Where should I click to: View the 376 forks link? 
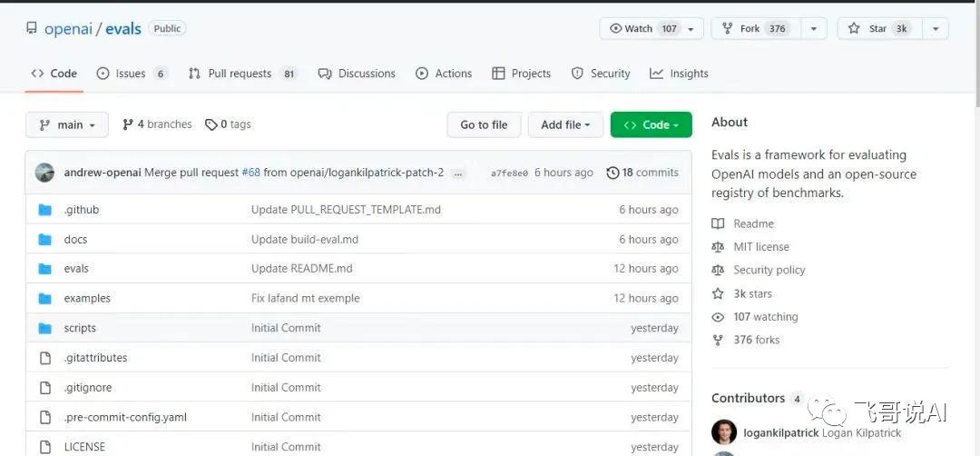point(746,340)
